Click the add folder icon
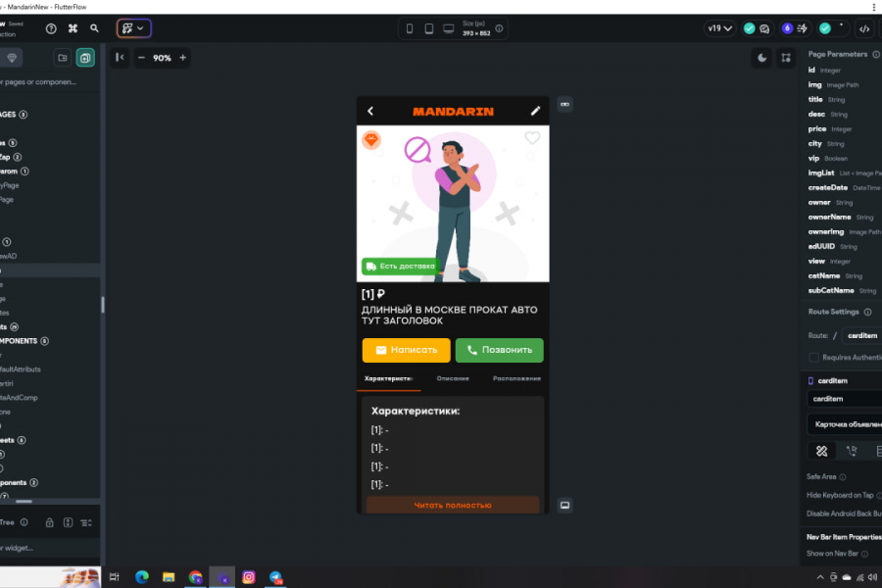This screenshot has width=882, height=588. click(63, 58)
